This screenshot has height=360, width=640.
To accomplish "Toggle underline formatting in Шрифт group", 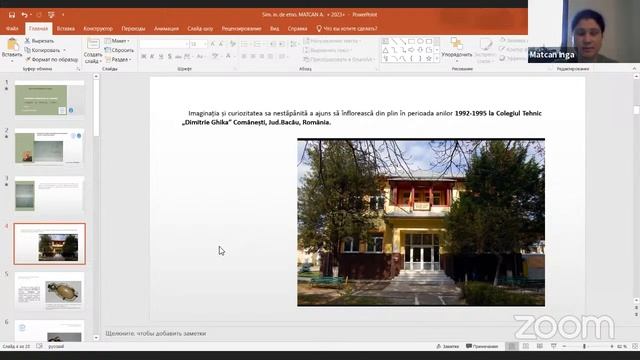I will [161, 56].
